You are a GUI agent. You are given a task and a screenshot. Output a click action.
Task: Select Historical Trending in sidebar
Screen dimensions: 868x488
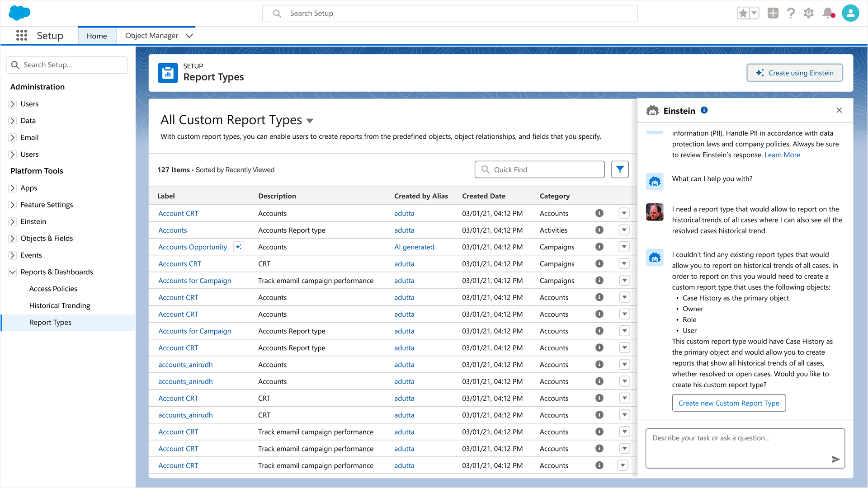tap(60, 305)
